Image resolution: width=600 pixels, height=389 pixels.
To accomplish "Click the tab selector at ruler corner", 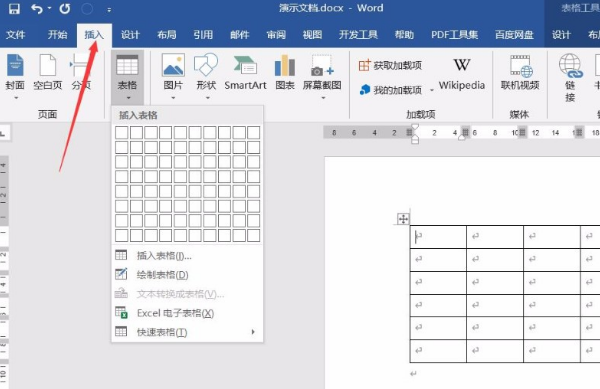I will point(3,133).
